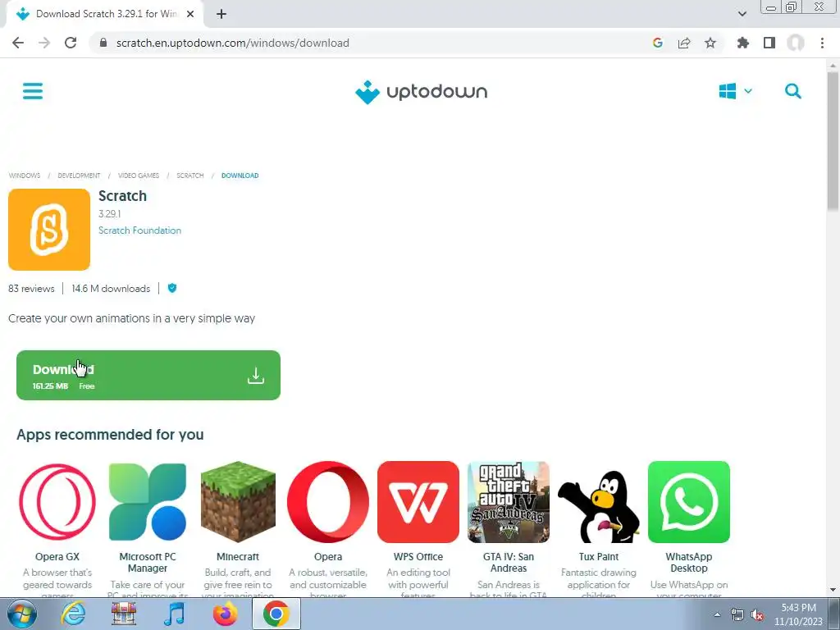Click the Scratch app icon
The image size is (840, 630).
coord(49,230)
